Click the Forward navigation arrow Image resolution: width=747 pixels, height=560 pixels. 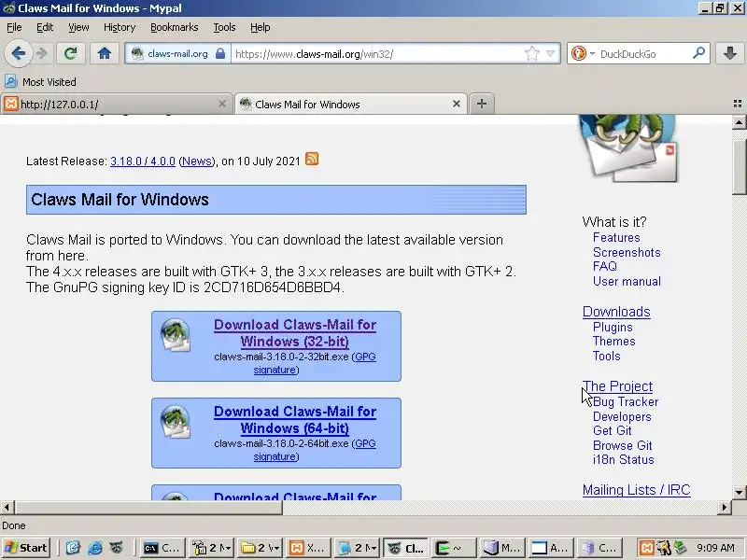(x=42, y=53)
